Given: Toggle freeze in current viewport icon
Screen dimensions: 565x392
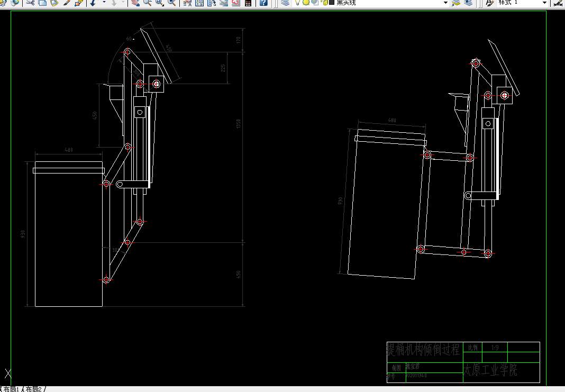Looking at the screenshot, I should pyautogui.click(x=315, y=3).
